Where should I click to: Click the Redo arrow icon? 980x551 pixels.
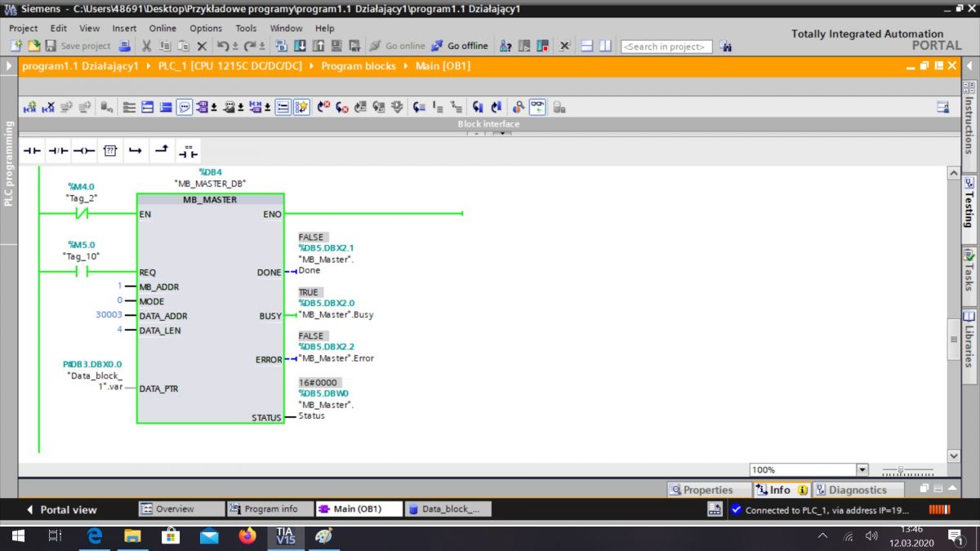click(250, 46)
